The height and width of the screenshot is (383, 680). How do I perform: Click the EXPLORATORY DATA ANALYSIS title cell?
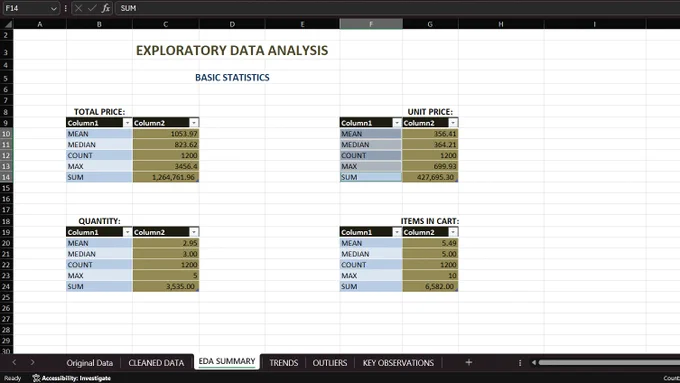[x=232, y=50]
